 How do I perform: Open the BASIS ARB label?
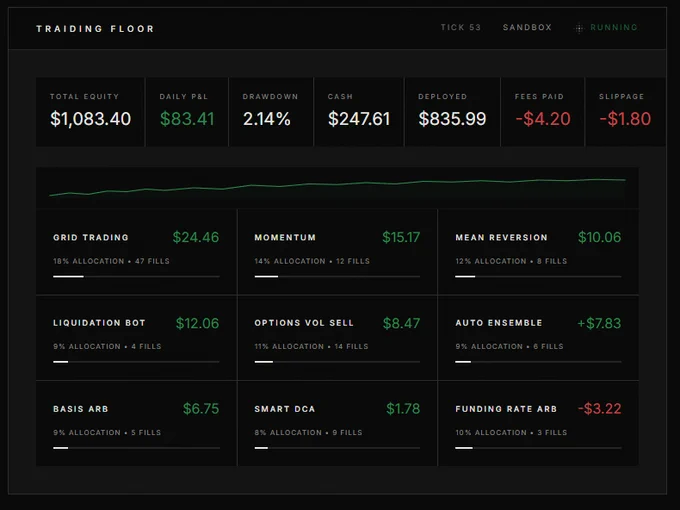click(81, 409)
